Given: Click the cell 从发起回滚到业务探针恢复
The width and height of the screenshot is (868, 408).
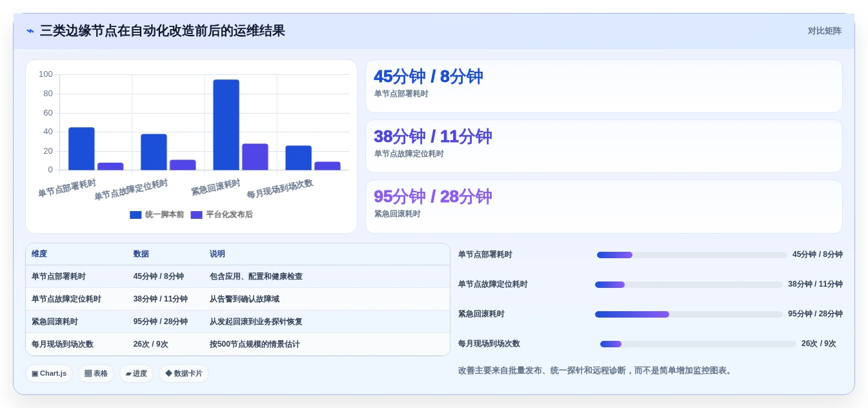Looking at the screenshot, I should click(256, 321).
